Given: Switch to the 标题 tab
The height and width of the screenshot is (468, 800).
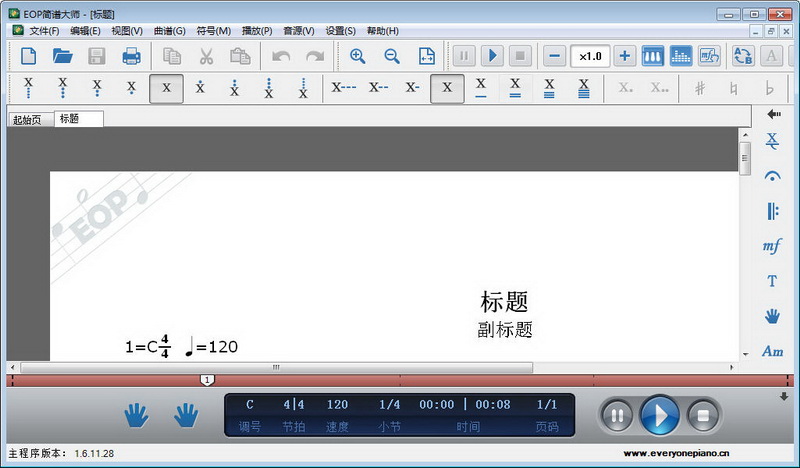Looking at the screenshot, I should (x=79, y=119).
